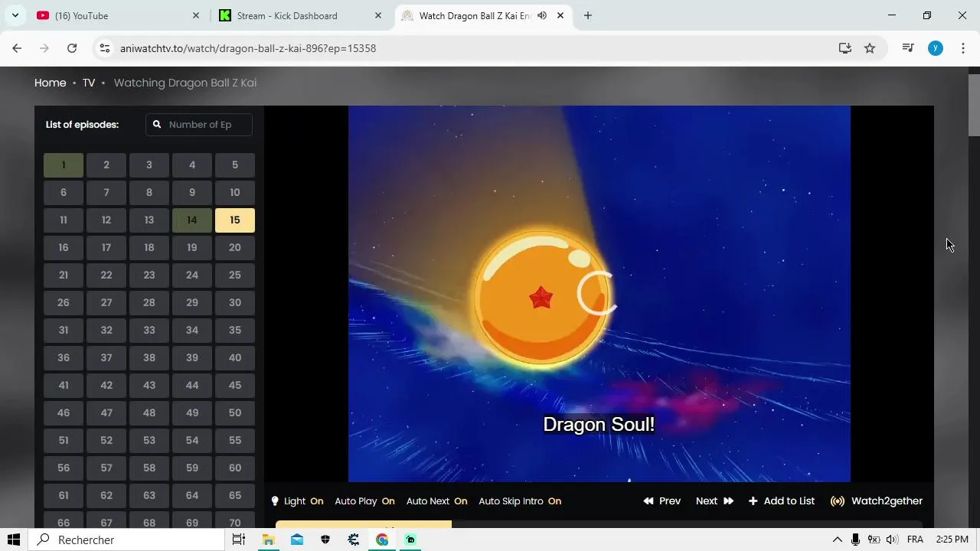Image resolution: width=980 pixels, height=551 pixels.
Task: Toggle Auto Play
Action: tap(364, 501)
